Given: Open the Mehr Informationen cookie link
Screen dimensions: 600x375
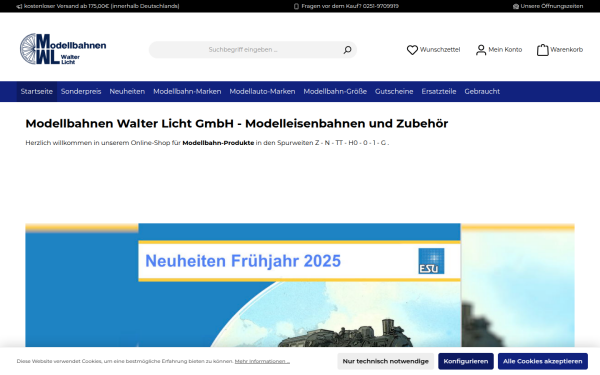Looking at the screenshot, I should [262, 361].
